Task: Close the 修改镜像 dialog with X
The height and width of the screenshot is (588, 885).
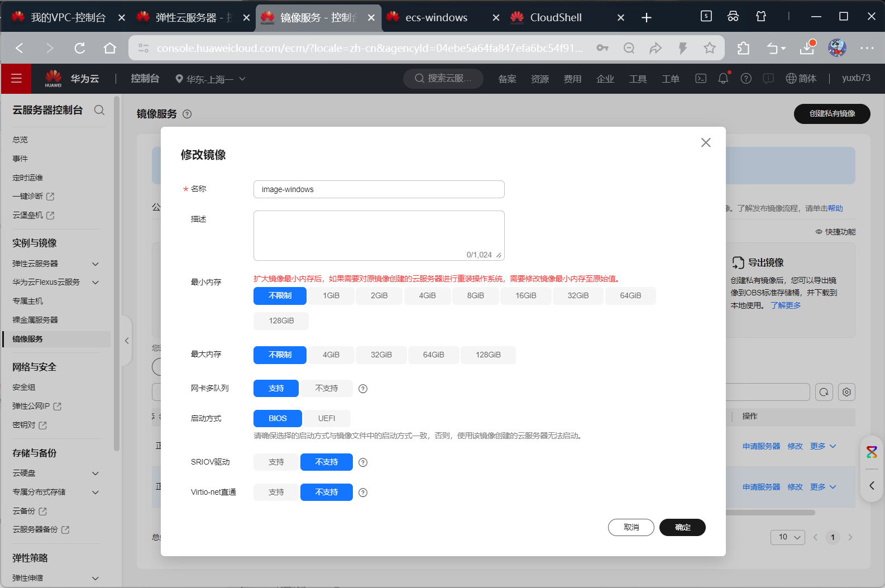Action: click(706, 142)
